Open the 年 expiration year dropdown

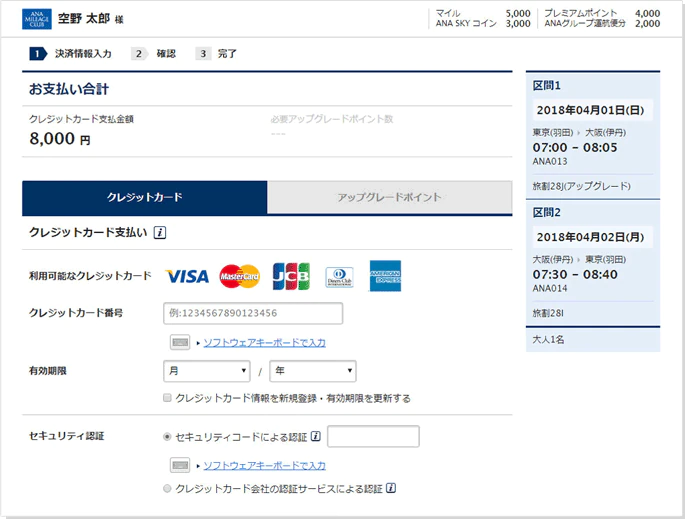[313, 371]
